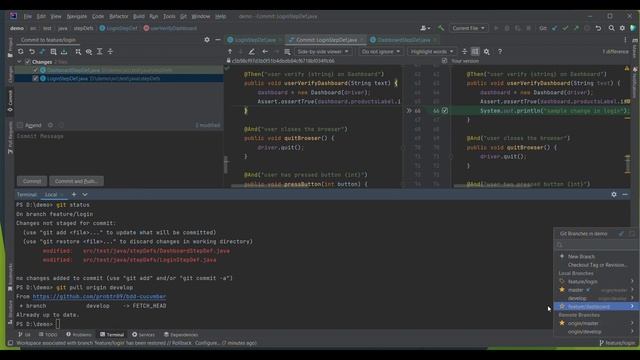
Task: Click the Build hammer icon
Action: tap(441, 28)
